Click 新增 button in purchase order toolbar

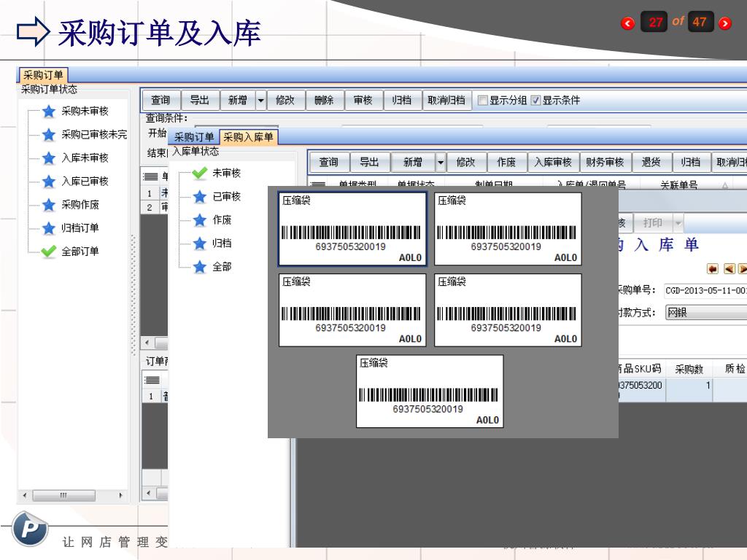[238, 101]
